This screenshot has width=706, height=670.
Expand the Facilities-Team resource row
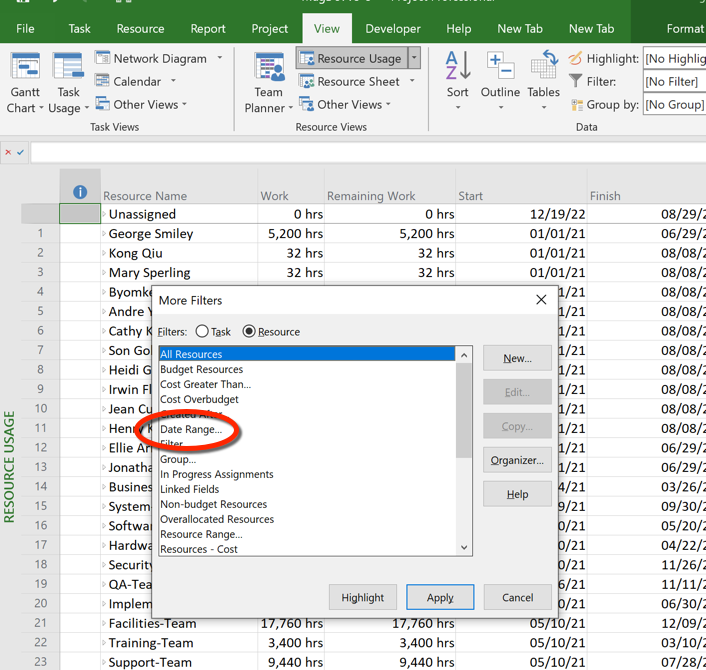pos(104,624)
